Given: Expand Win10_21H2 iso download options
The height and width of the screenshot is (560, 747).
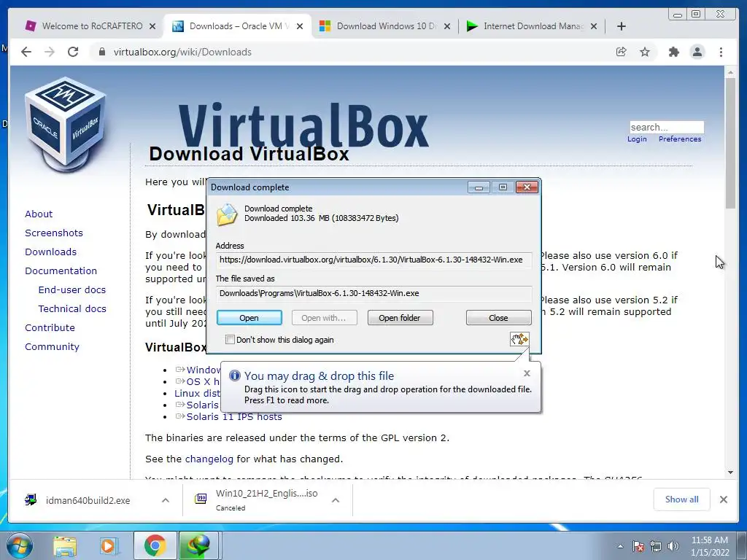Looking at the screenshot, I should pyautogui.click(x=336, y=500).
